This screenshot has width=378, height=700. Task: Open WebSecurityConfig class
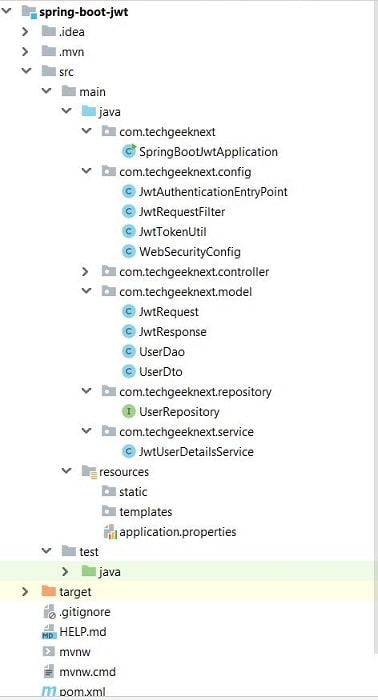click(190, 252)
